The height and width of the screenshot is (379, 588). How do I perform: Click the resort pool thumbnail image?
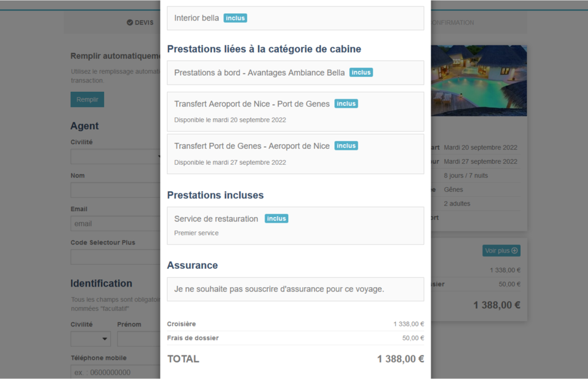tap(478, 80)
